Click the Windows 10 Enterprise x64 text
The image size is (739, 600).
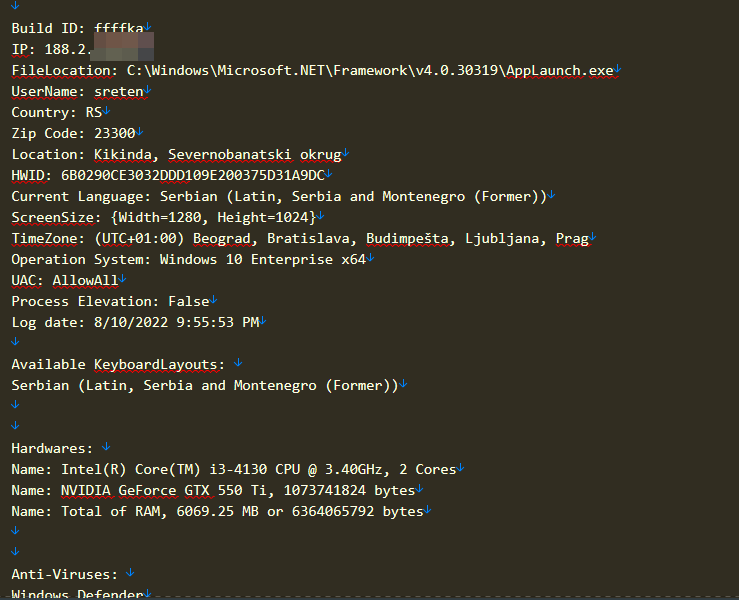tap(263, 259)
